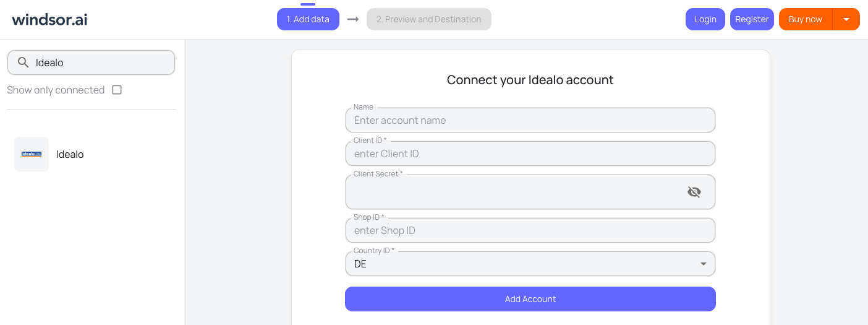Viewport: 868px width, 325px height.
Task: Open the Buy now dropdown arrow
Action: [x=846, y=19]
